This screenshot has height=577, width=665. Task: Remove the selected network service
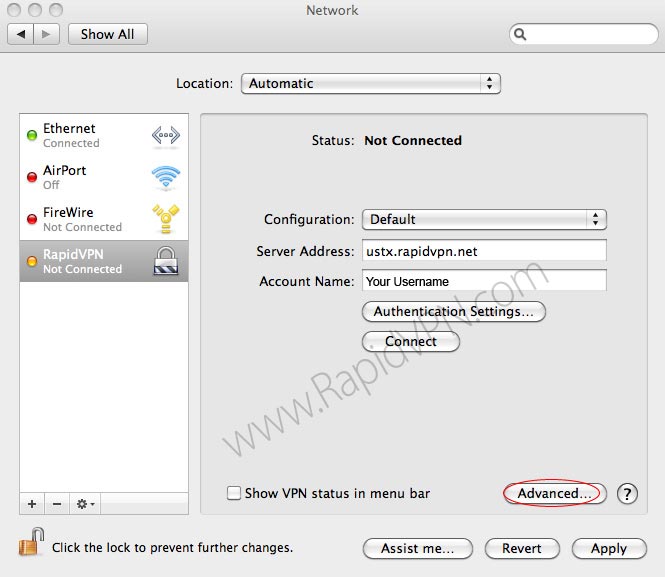coord(57,504)
